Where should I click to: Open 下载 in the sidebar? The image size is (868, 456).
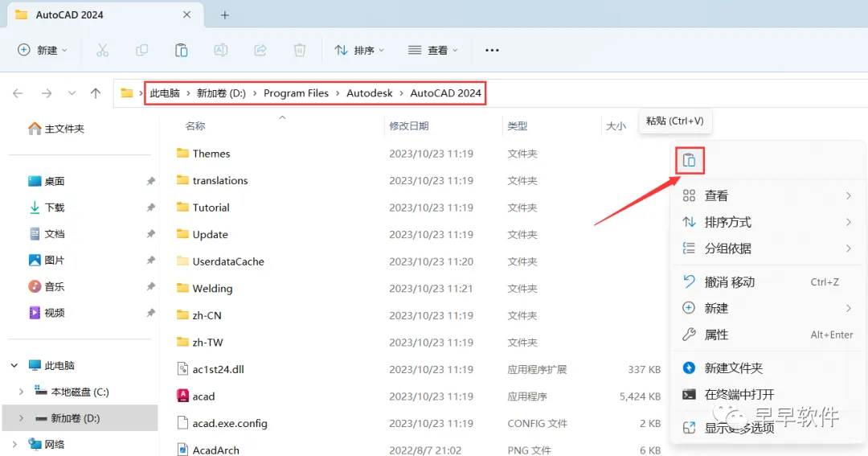pos(47,207)
